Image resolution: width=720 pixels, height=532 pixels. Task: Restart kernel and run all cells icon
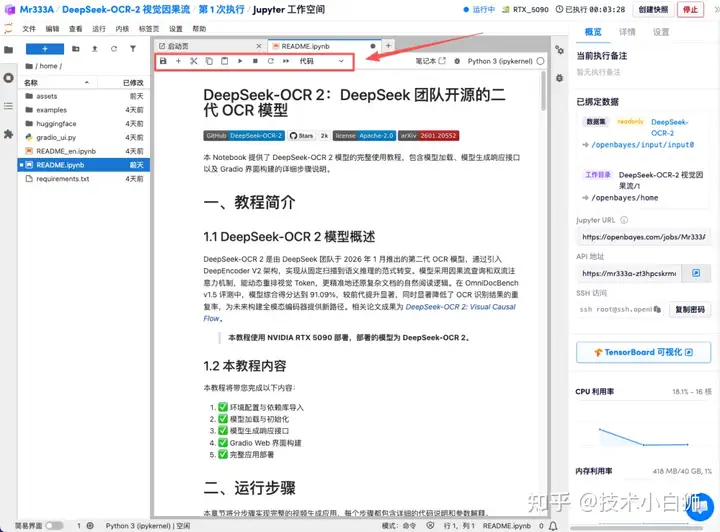coord(286,61)
